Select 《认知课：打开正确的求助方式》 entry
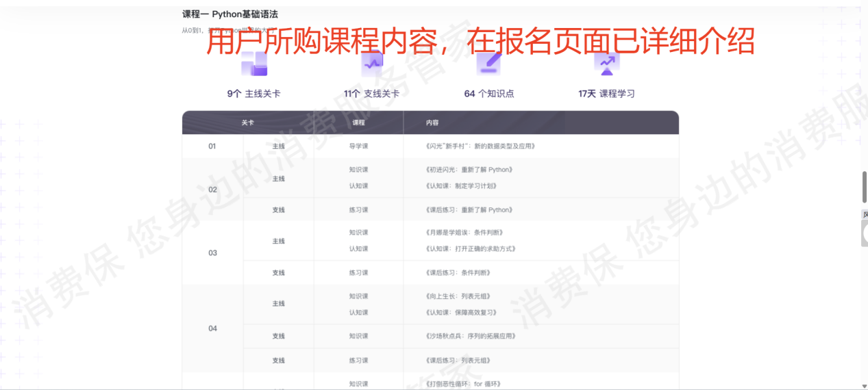The width and height of the screenshot is (868, 390). [471, 249]
